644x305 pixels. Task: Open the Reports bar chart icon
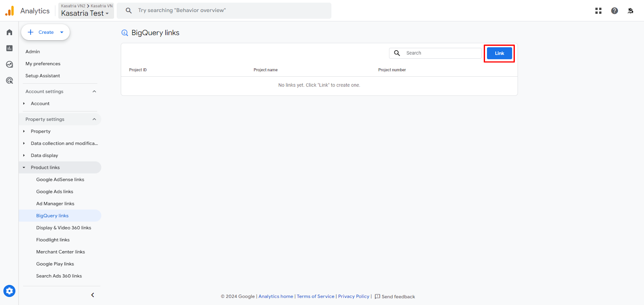[x=9, y=48]
